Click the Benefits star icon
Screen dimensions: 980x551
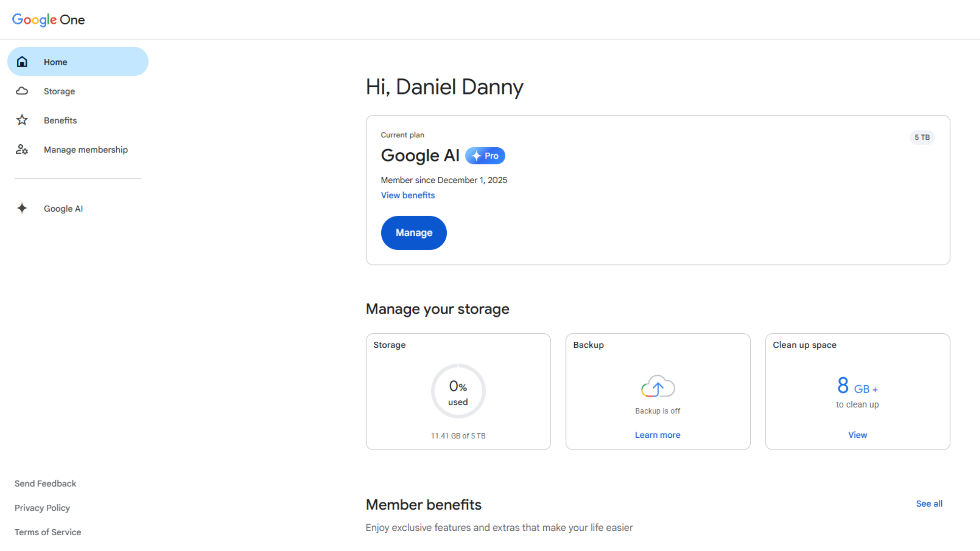(22, 120)
